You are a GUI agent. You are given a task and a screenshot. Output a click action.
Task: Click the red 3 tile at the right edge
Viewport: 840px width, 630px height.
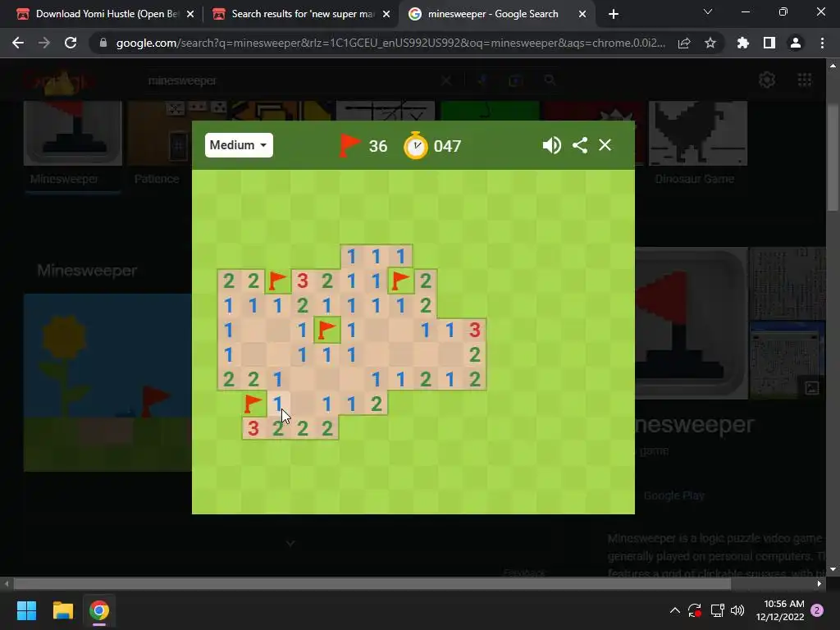coord(475,330)
